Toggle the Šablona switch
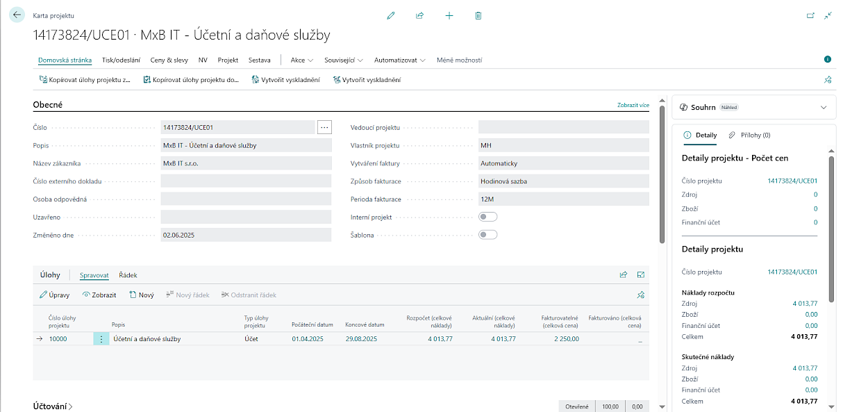 click(x=488, y=235)
